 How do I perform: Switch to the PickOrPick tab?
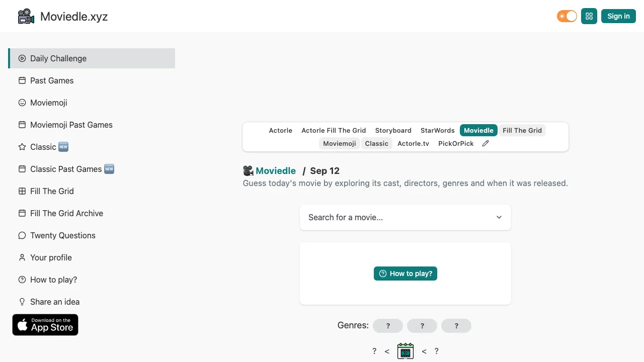pos(456,143)
